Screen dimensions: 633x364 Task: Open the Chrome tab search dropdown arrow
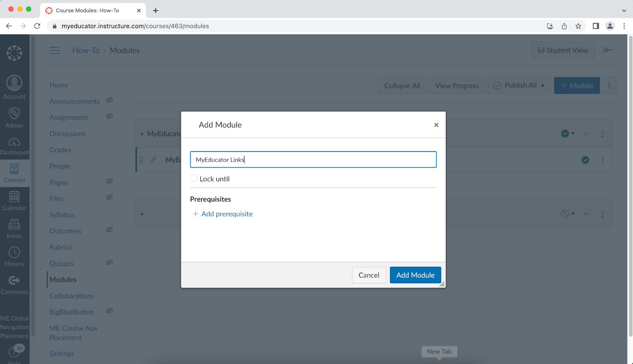tap(624, 11)
